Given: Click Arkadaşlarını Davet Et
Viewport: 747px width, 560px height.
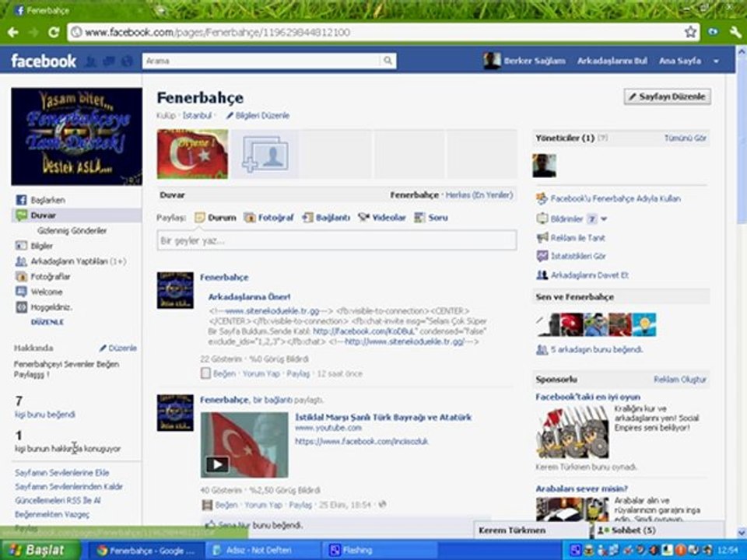Looking at the screenshot, I should (590, 275).
